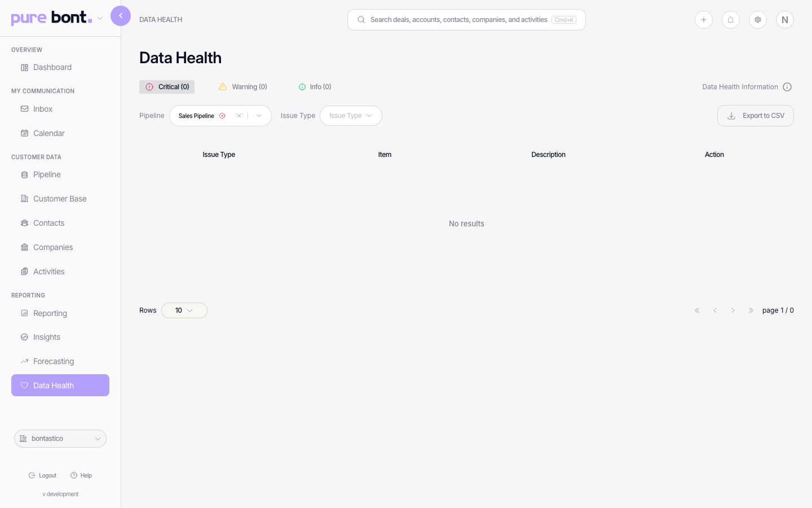Open the plus quick-add menu

click(704, 20)
